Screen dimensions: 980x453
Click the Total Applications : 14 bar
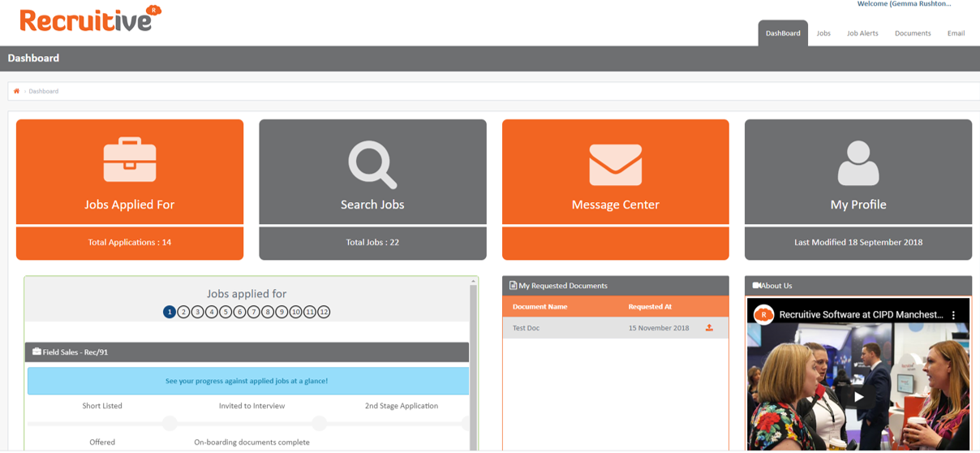pos(130,243)
